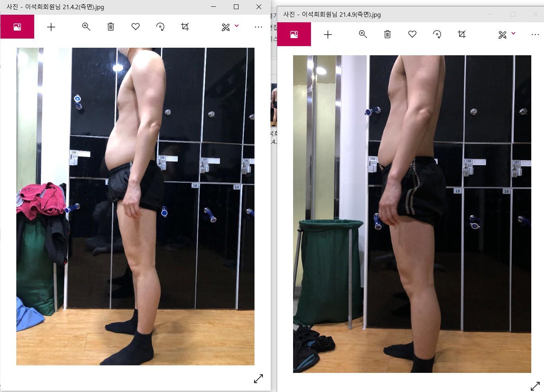Rotate the 21.4.9 photo

[x=437, y=35]
